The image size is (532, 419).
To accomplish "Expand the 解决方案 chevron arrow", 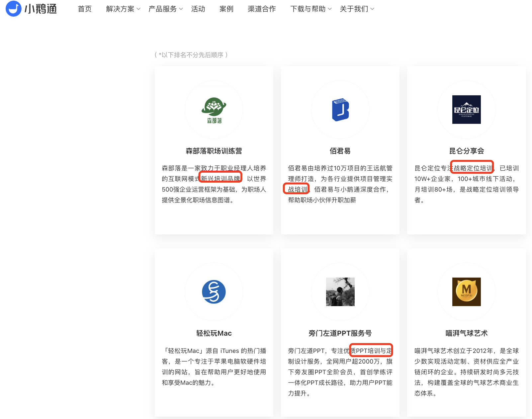I will coord(138,9).
